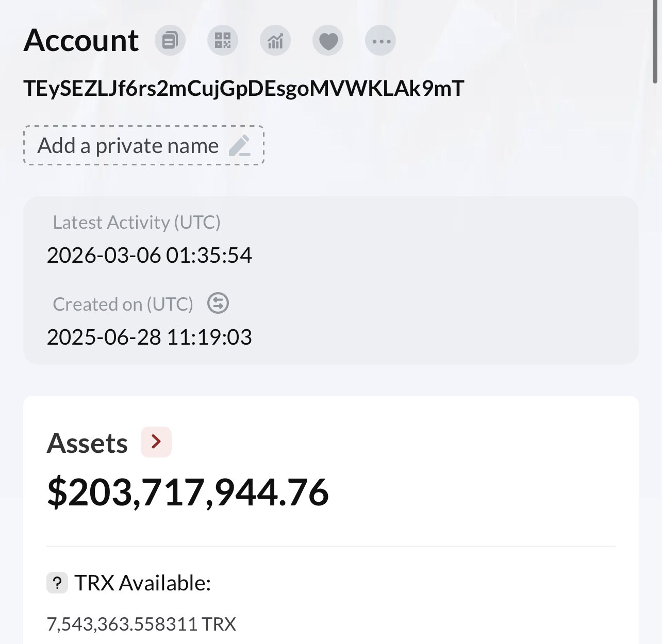Copy the account address with the copy icon
This screenshot has width=662, height=644.
[x=170, y=41]
